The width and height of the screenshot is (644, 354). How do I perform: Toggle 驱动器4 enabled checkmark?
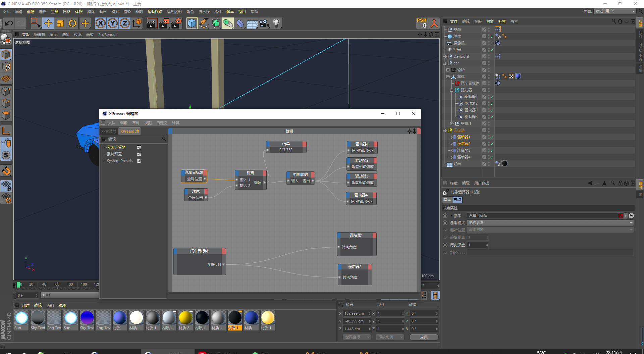(492, 117)
